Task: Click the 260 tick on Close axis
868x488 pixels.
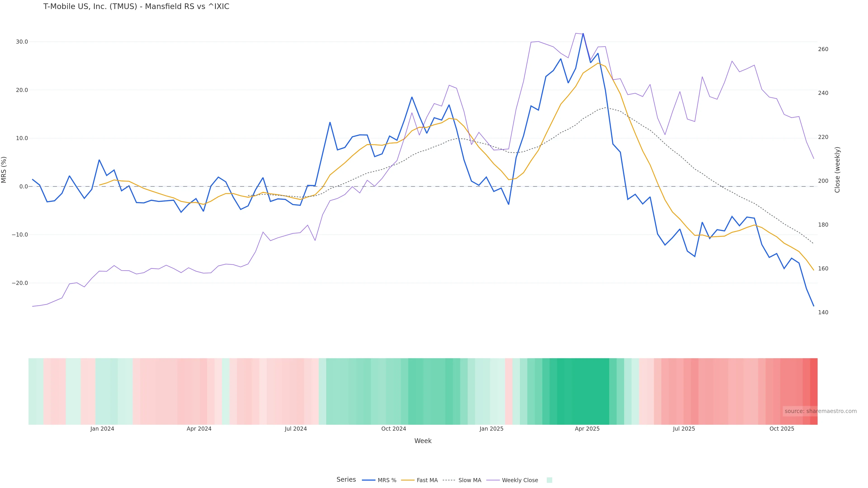Action: coord(823,49)
